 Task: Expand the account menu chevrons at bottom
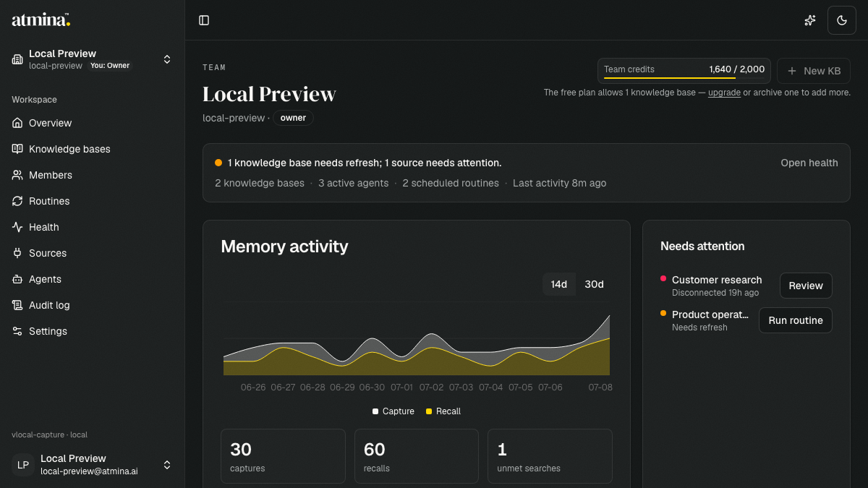pos(167,465)
